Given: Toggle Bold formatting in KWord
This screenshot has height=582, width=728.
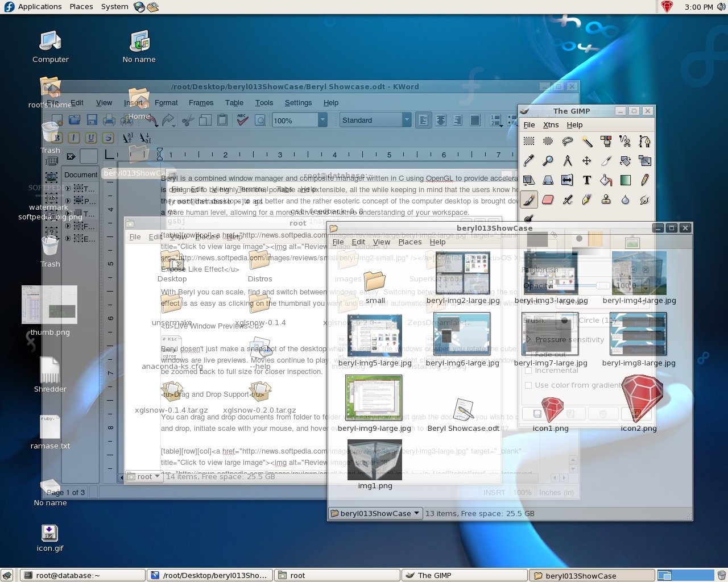Looking at the screenshot, I should click(57, 138).
